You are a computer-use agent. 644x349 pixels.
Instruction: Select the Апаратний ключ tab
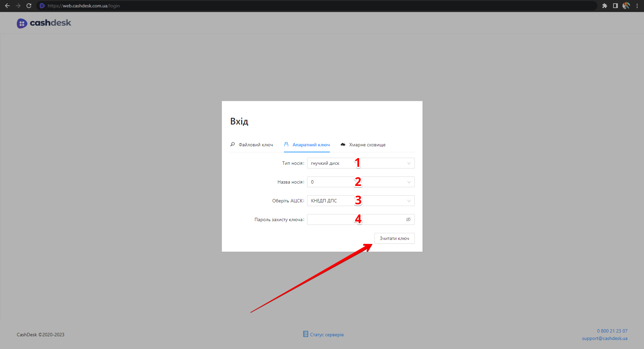307,145
